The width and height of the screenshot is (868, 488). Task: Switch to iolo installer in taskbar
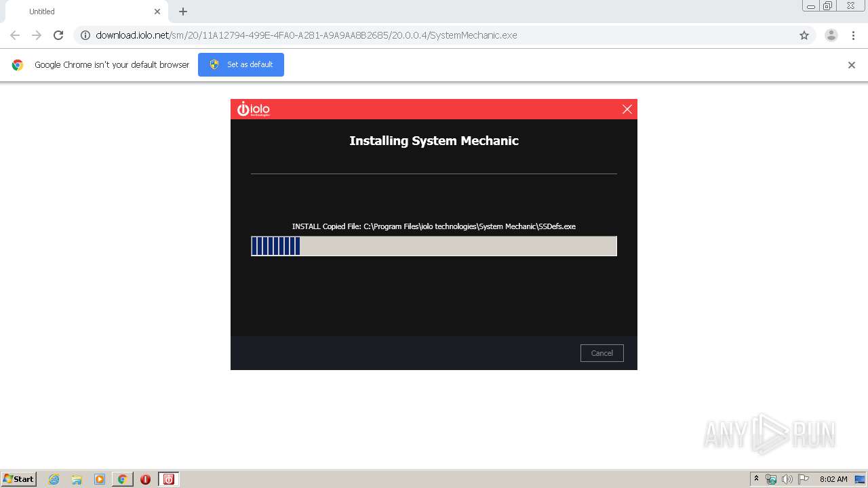tap(169, 479)
